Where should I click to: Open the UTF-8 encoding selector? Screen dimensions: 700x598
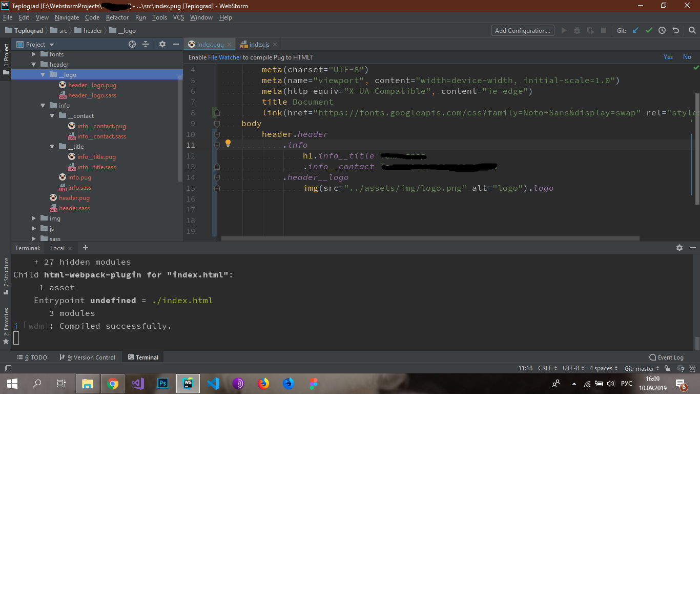pyautogui.click(x=573, y=368)
